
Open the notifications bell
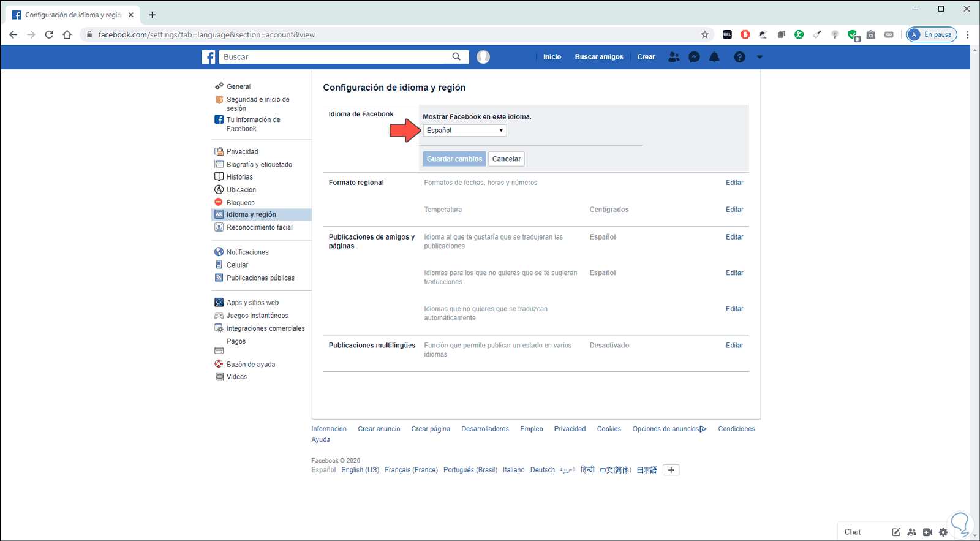coord(714,57)
